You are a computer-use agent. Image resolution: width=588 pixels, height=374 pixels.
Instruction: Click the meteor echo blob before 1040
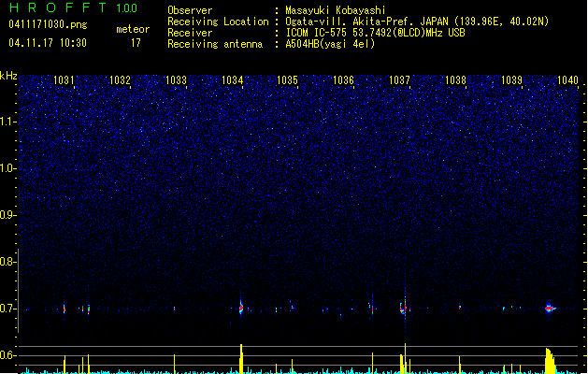click(x=550, y=309)
